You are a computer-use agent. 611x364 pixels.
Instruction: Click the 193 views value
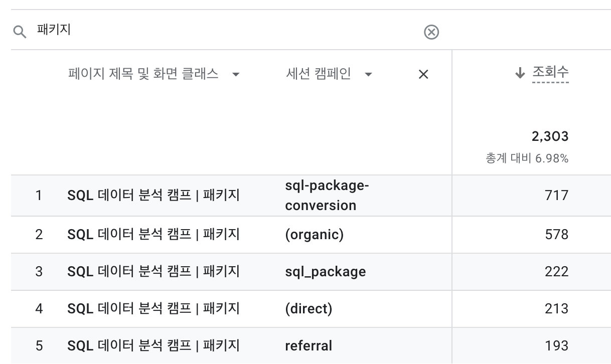[557, 346]
